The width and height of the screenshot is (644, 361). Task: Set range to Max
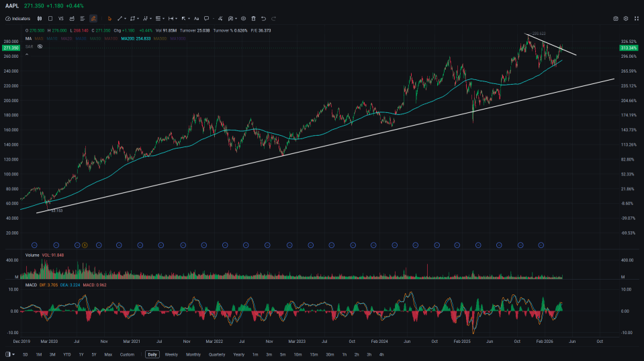(x=108, y=354)
